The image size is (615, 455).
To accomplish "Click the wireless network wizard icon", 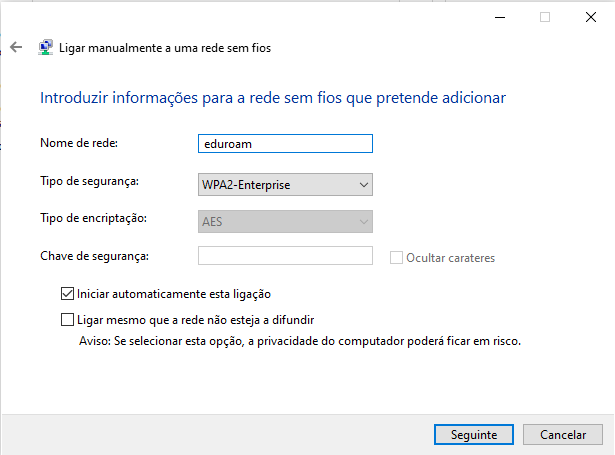I will coord(45,47).
